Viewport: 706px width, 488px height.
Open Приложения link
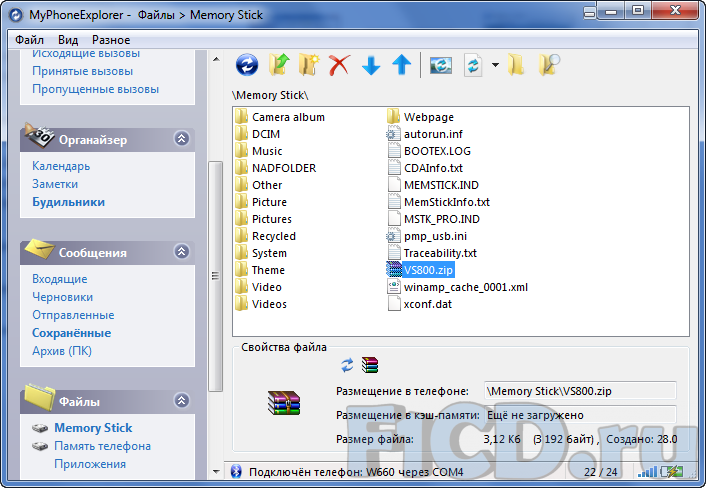pyautogui.click(x=90, y=464)
